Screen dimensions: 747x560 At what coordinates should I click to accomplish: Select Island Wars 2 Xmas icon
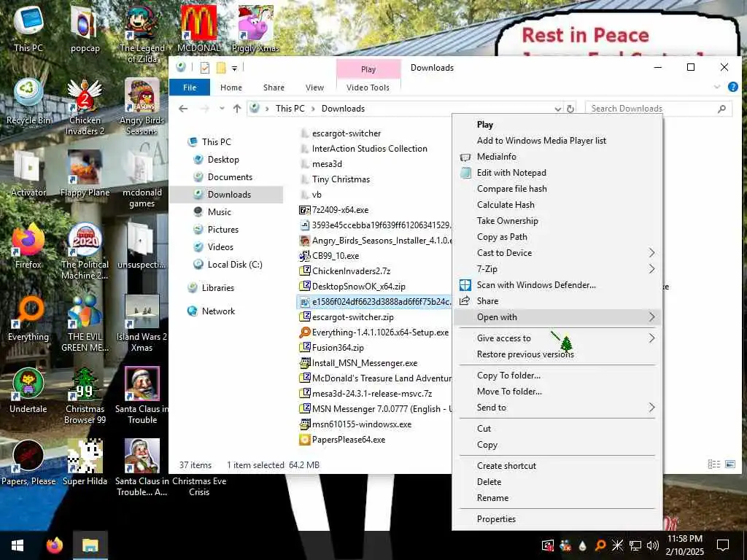142,324
